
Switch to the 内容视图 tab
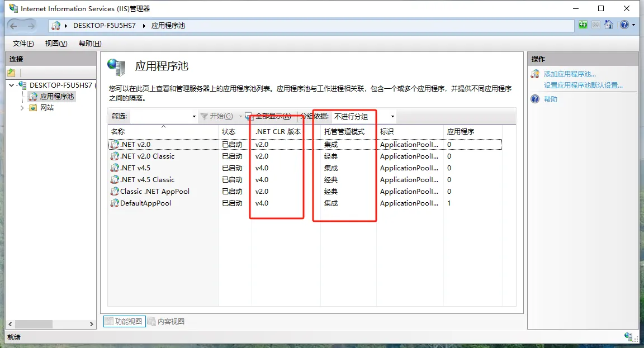pyautogui.click(x=167, y=321)
